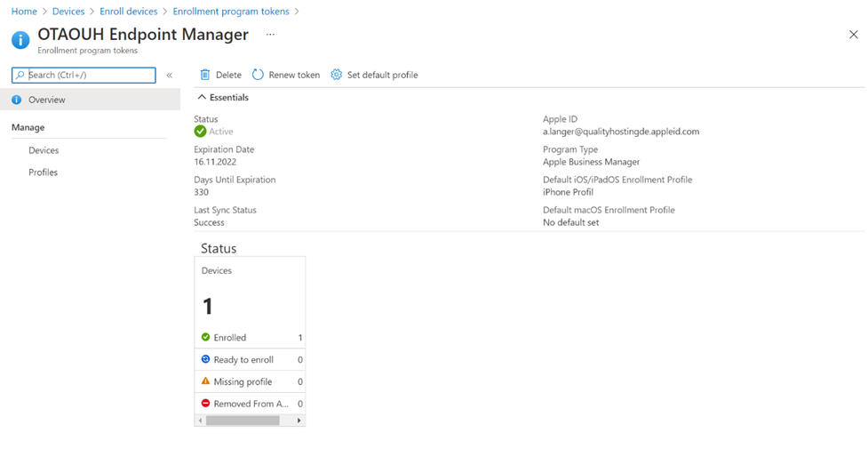Click the Active status text
Image resolution: width=868 pixels, height=457 pixels.
coord(221,132)
